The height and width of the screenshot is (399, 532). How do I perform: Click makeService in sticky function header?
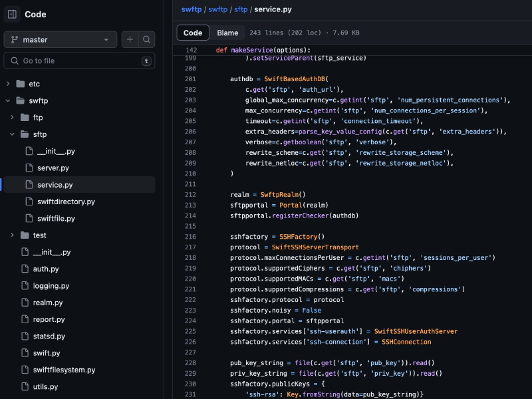tap(252, 51)
